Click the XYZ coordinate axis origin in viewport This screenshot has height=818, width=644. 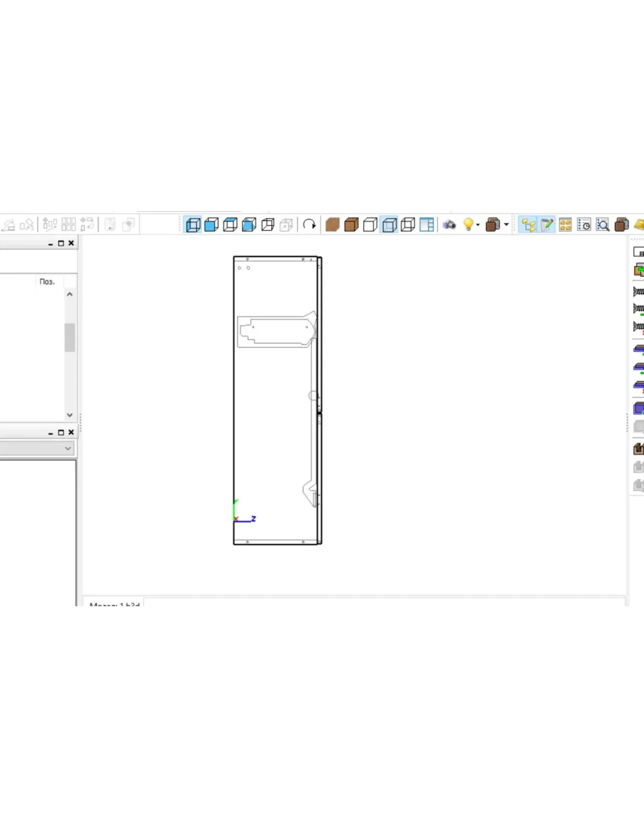tap(236, 520)
